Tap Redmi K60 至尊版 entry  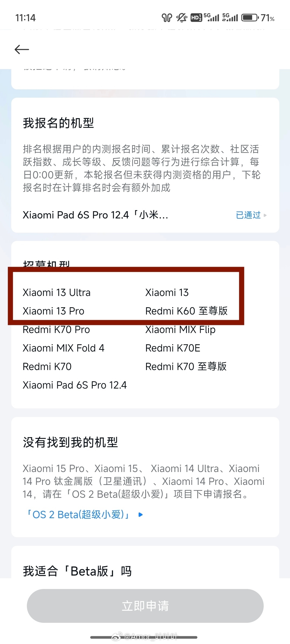coord(186,311)
